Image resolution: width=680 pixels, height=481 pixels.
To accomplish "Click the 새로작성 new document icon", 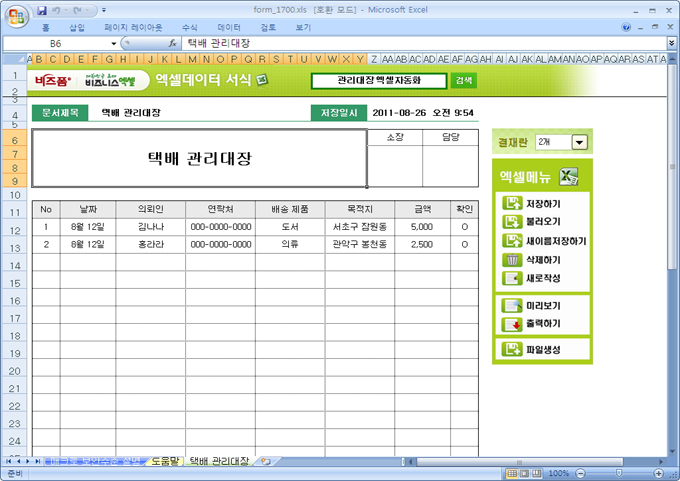I will click(512, 278).
